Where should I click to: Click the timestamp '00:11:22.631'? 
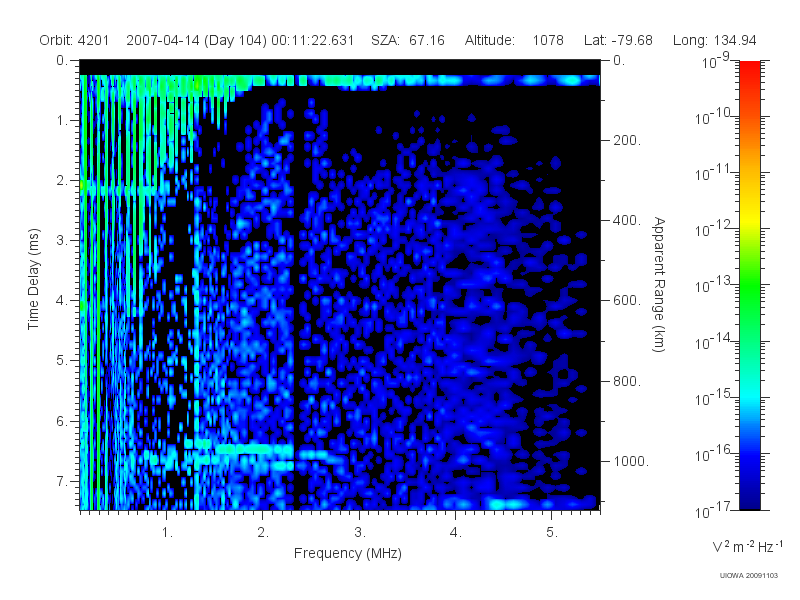click(x=312, y=40)
